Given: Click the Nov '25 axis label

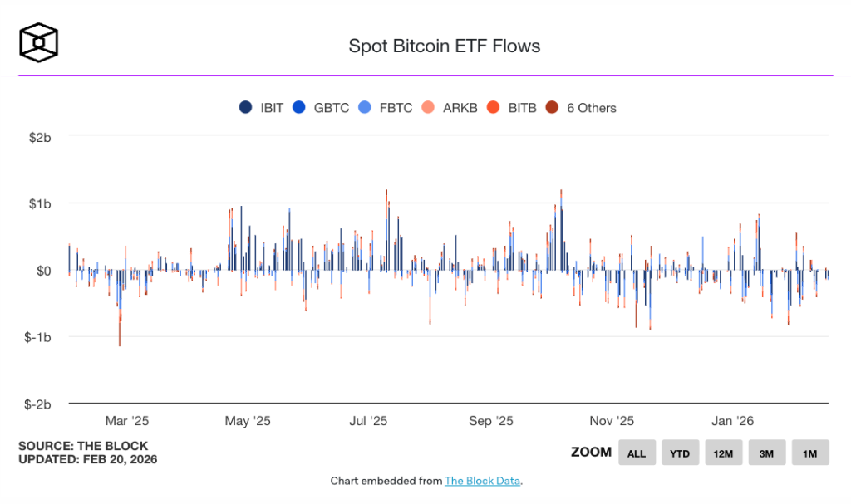Looking at the screenshot, I should point(613,422).
